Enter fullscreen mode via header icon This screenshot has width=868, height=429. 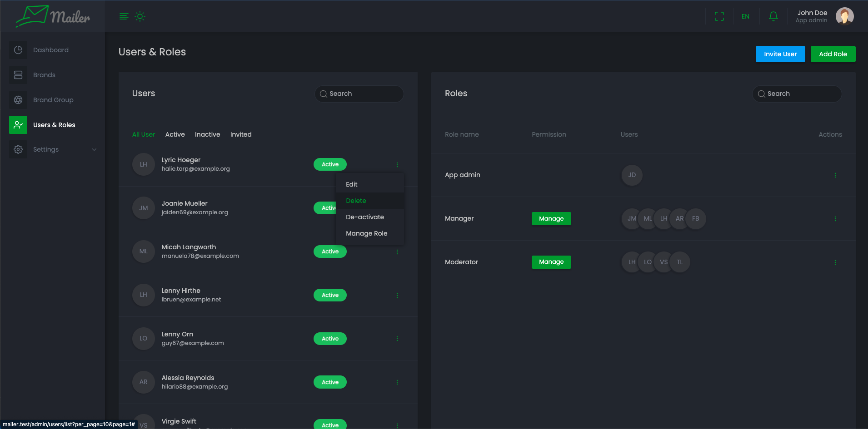[x=719, y=16]
